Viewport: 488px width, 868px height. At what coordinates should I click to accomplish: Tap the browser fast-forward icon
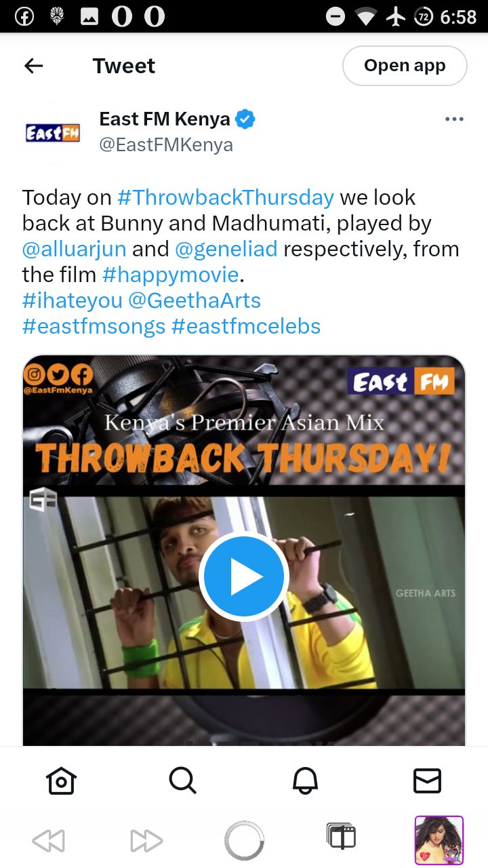(x=146, y=841)
